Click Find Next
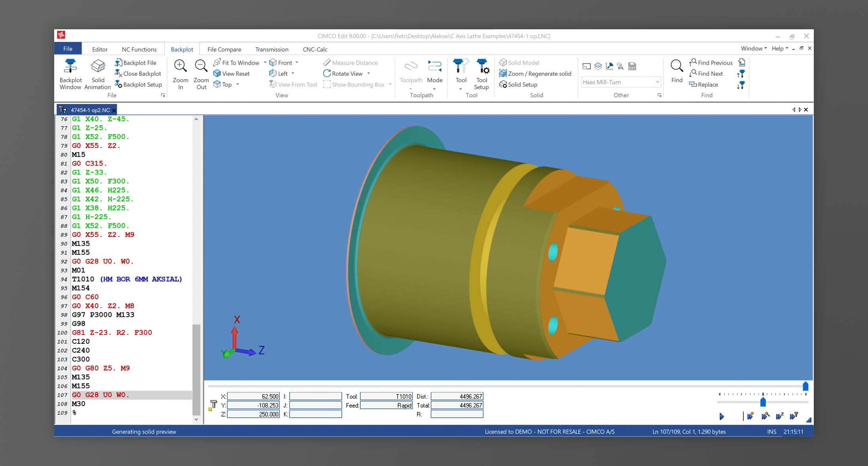This screenshot has width=868, height=466. click(710, 74)
